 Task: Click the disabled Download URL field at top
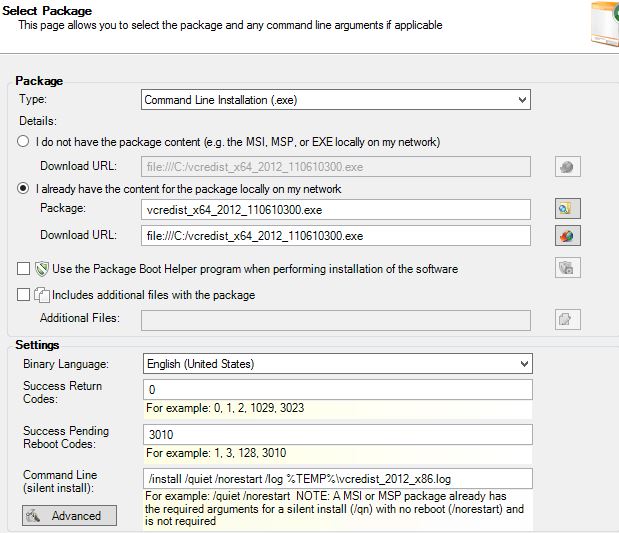[336, 167]
